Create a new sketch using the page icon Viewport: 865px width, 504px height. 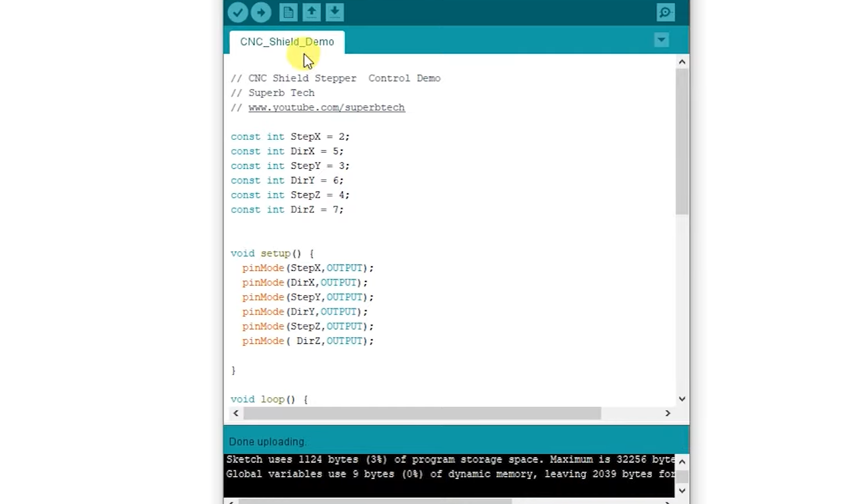click(288, 12)
